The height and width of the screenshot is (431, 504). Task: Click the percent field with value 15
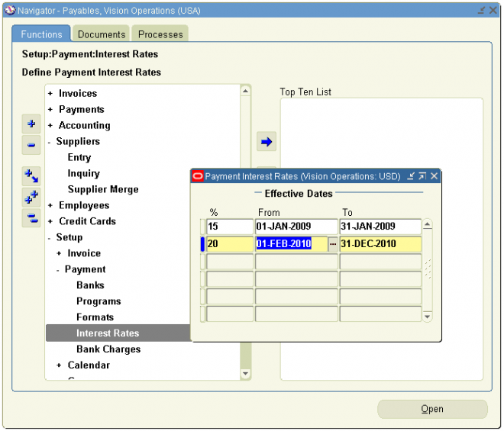[x=230, y=227]
